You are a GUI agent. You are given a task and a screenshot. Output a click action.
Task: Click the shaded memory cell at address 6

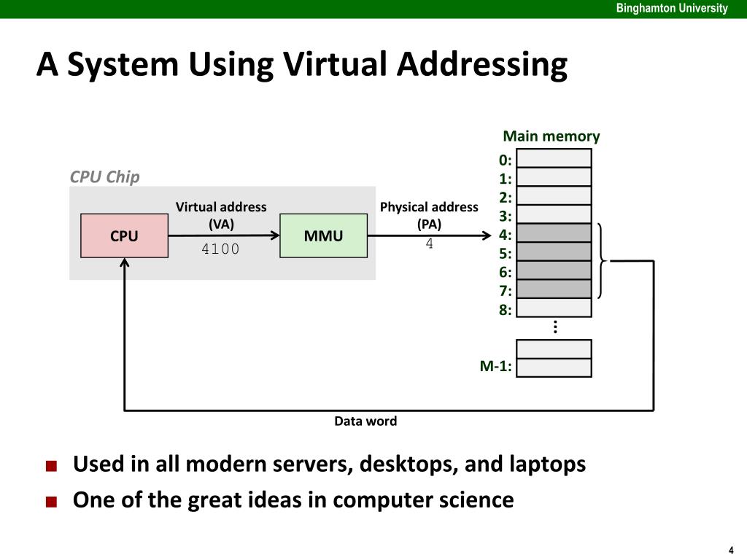click(554, 270)
